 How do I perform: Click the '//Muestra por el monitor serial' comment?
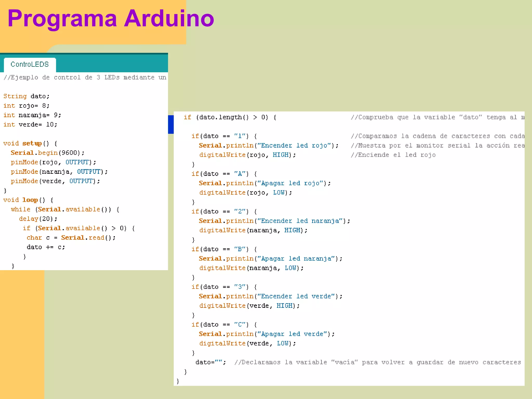point(438,145)
